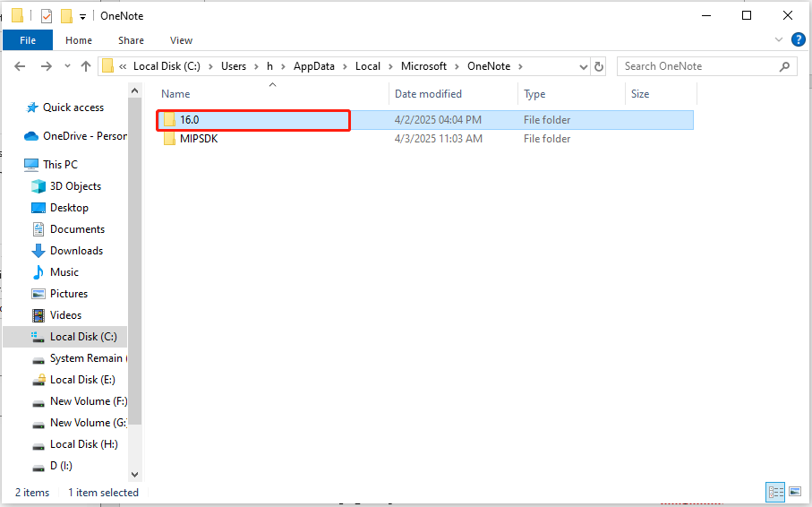Open the File ribbon tab

pyautogui.click(x=28, y=40)
